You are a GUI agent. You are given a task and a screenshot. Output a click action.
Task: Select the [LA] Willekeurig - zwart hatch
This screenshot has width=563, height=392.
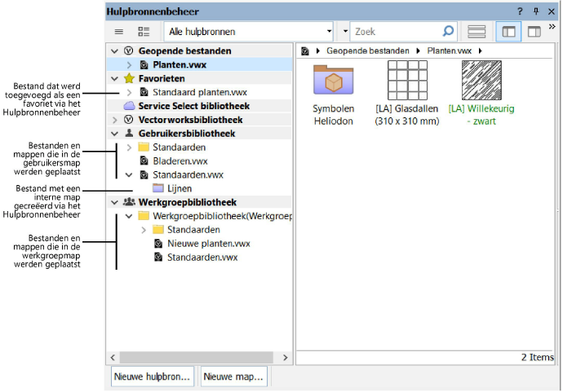pos(481,81)
